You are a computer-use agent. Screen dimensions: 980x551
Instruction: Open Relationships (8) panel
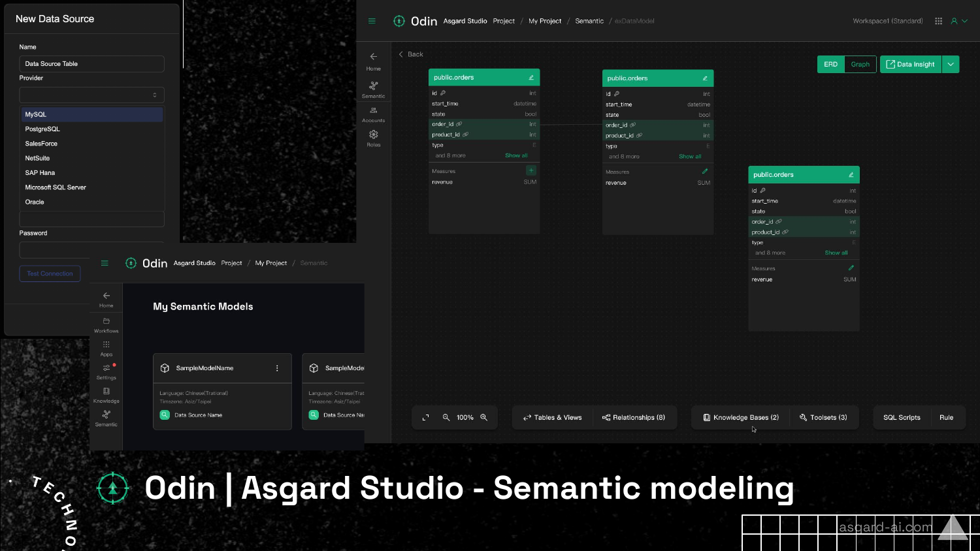tap(634, 418)
